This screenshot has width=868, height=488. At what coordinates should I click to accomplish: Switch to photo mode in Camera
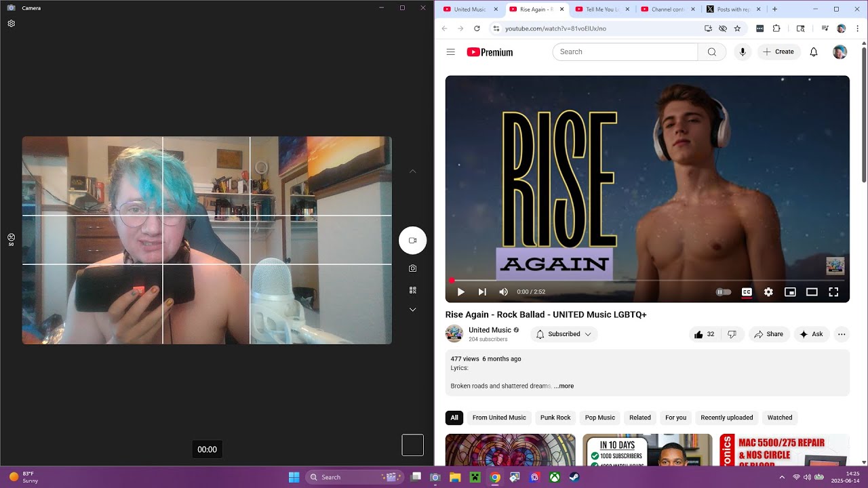click(412, 268)
